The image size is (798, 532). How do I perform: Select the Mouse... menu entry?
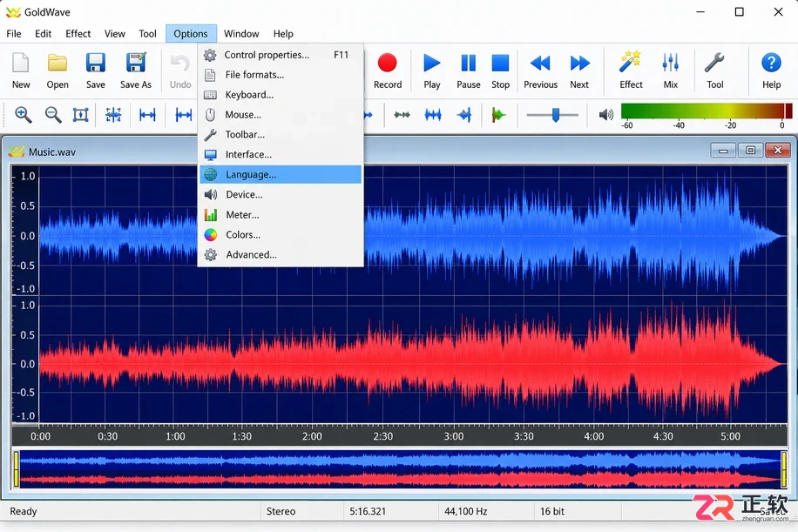coord(281,114)
